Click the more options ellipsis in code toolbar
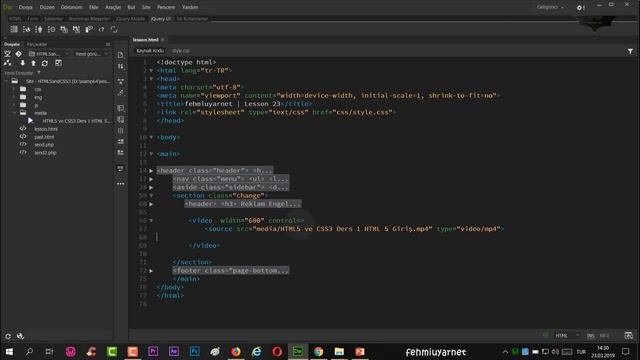 [120, 184]
